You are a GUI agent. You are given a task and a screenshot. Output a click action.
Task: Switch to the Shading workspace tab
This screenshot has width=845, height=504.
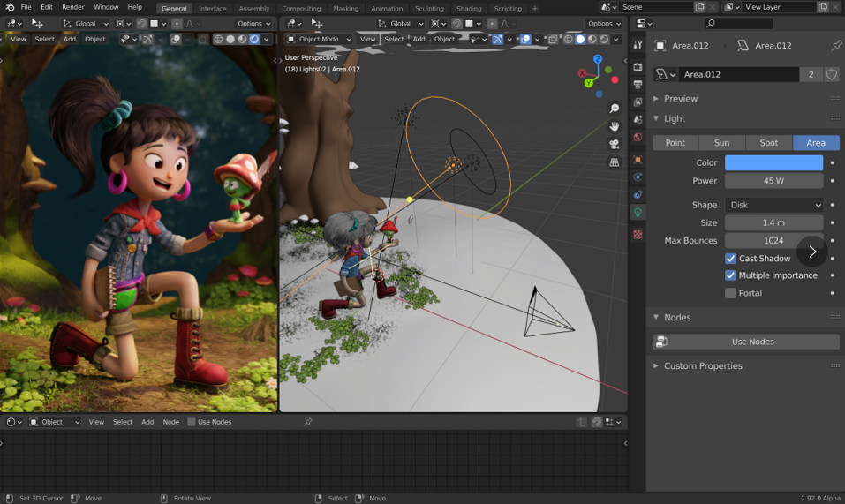coord(469,8)
